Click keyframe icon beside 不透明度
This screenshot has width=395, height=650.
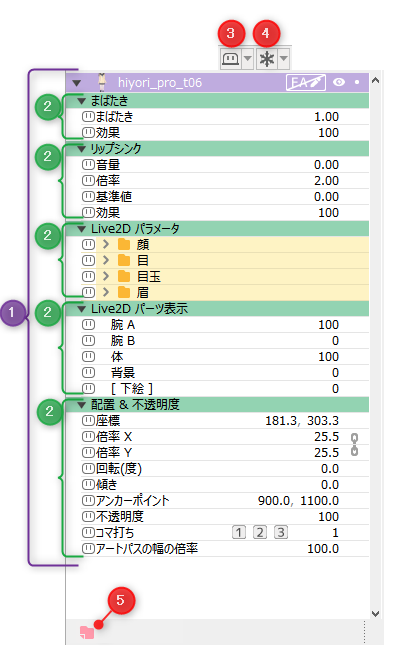coord(88,517)
